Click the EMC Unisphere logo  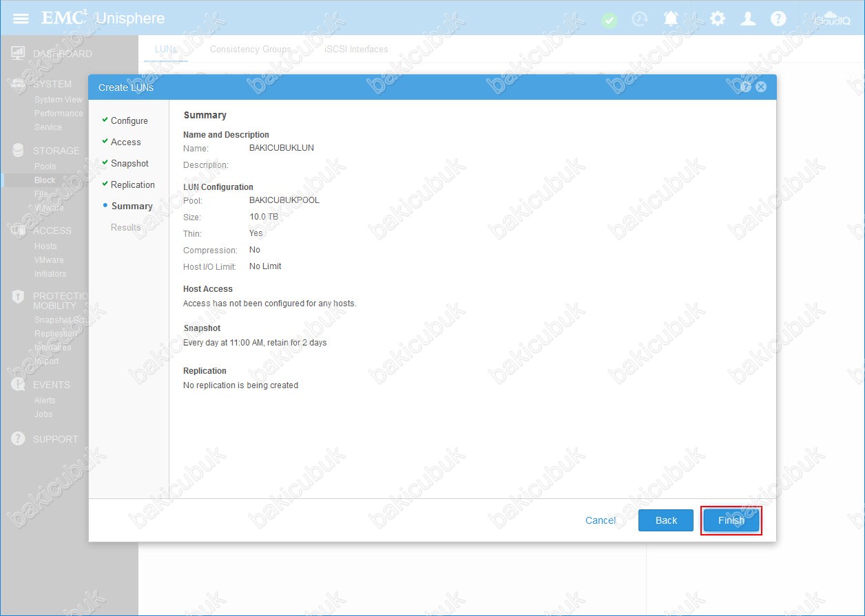[103, 18]
